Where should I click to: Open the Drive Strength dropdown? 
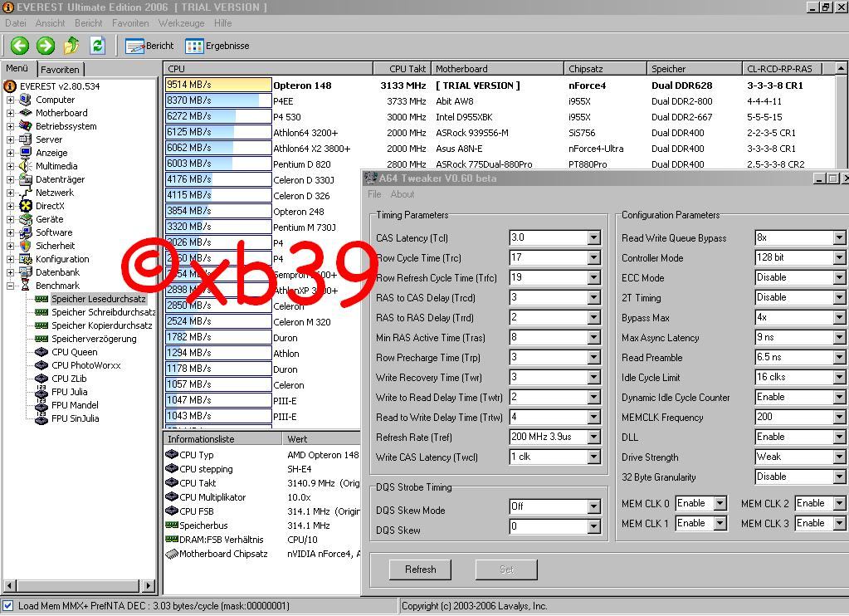pos(839,457)
